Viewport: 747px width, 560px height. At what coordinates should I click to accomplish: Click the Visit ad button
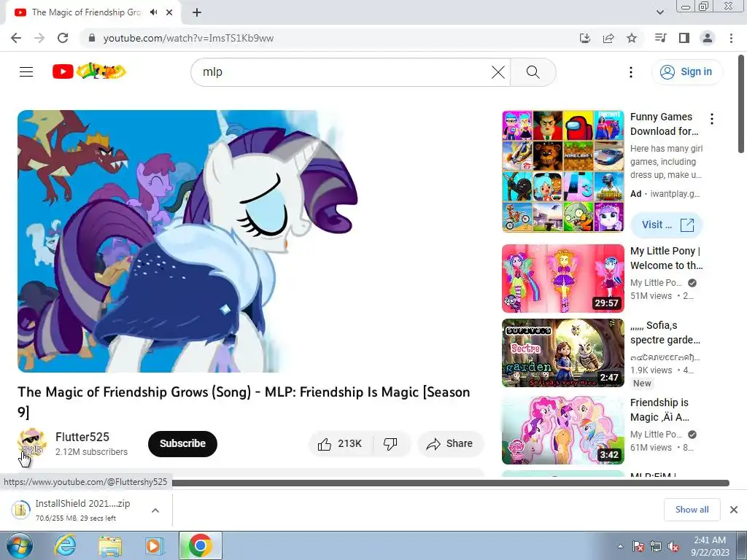tap(667, 225)
